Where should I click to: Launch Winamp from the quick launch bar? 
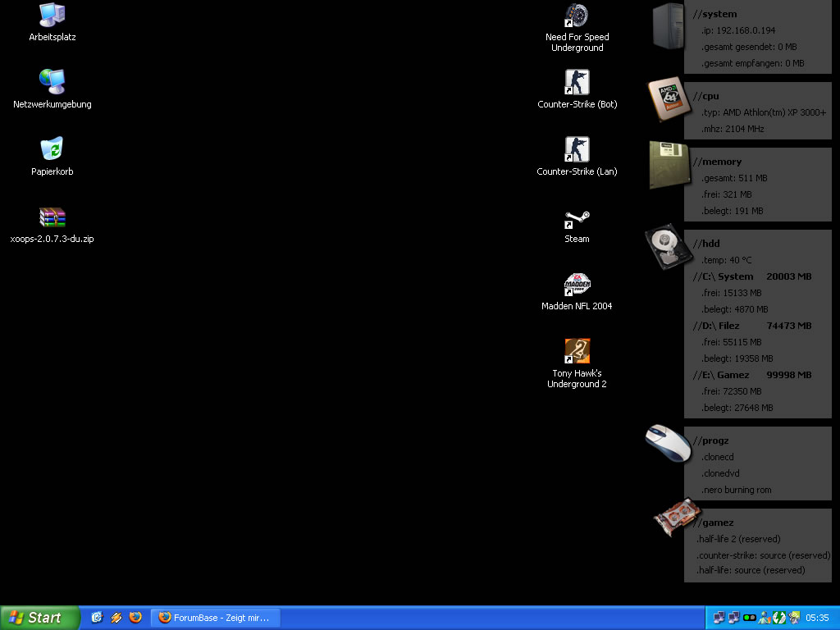pyautogui.click(x=116, y=618)
